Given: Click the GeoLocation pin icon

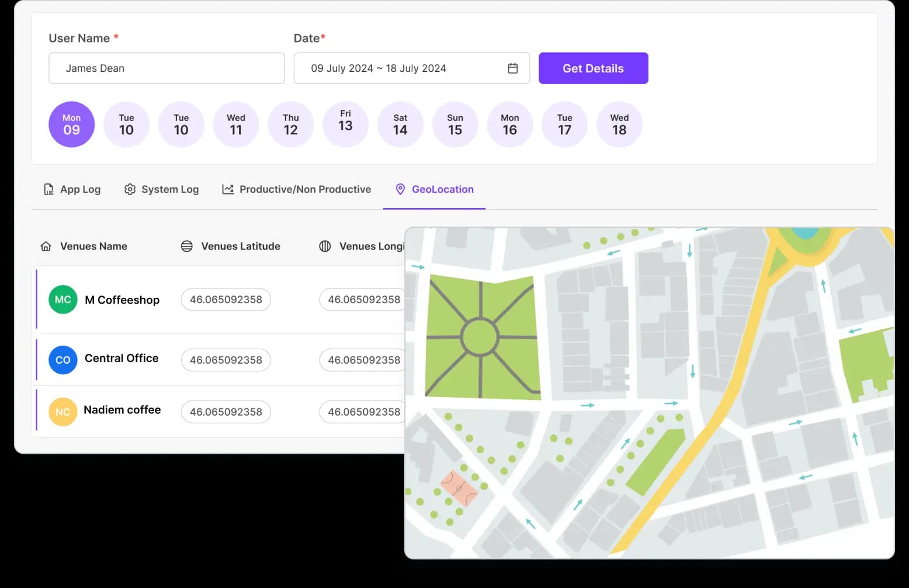Looking at the screenshot, I should (400, 189).
